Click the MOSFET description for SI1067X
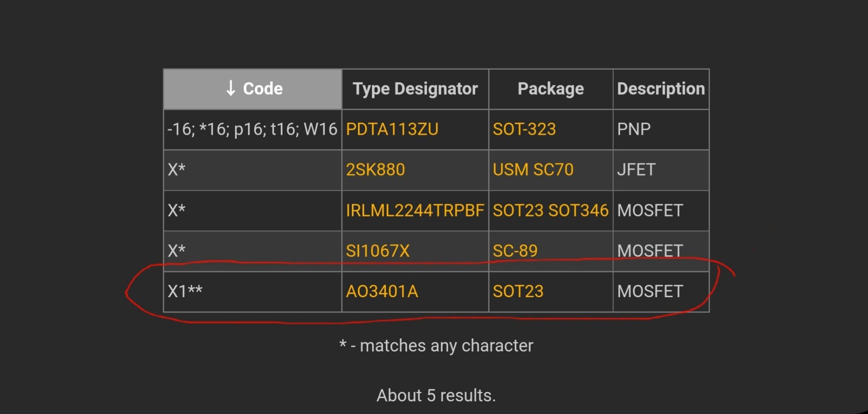The height and width of the screenshot is (414, 868). point(661,251)
